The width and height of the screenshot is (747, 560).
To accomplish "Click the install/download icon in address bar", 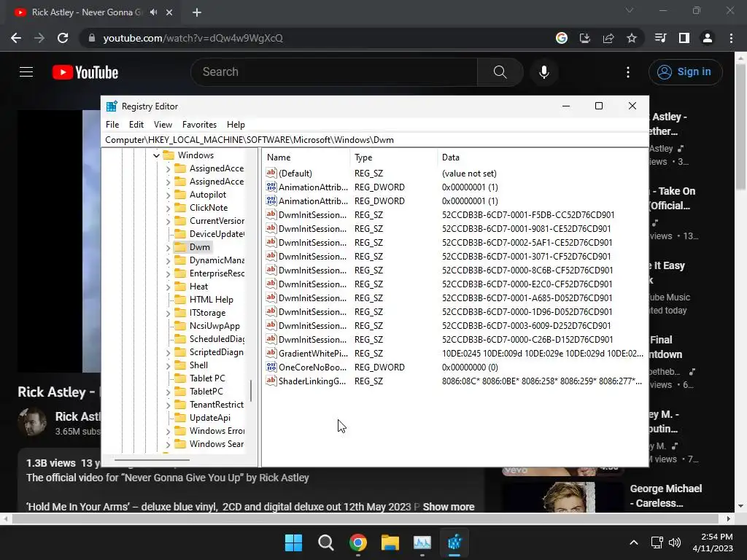I will coord(584,38).
